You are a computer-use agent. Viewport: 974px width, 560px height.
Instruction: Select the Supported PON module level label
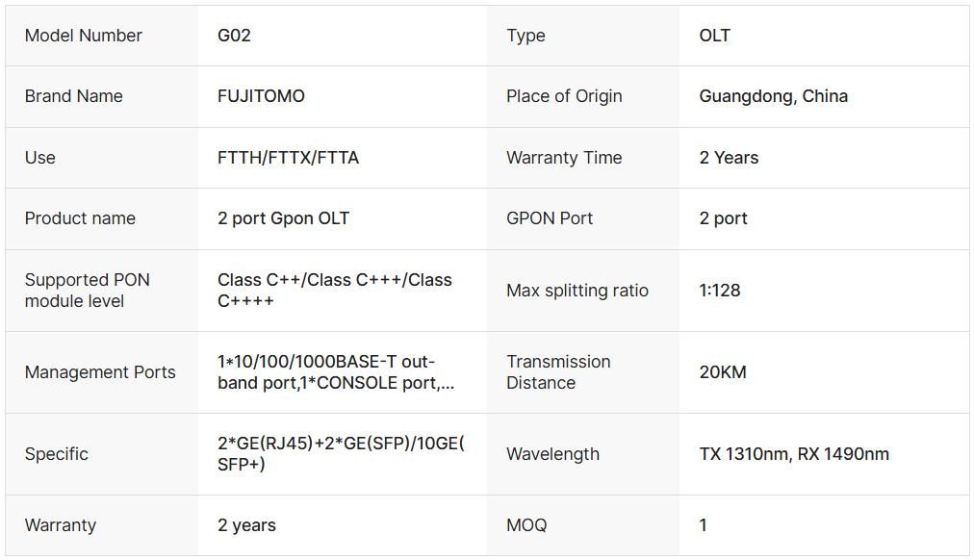tap(88, 291)
